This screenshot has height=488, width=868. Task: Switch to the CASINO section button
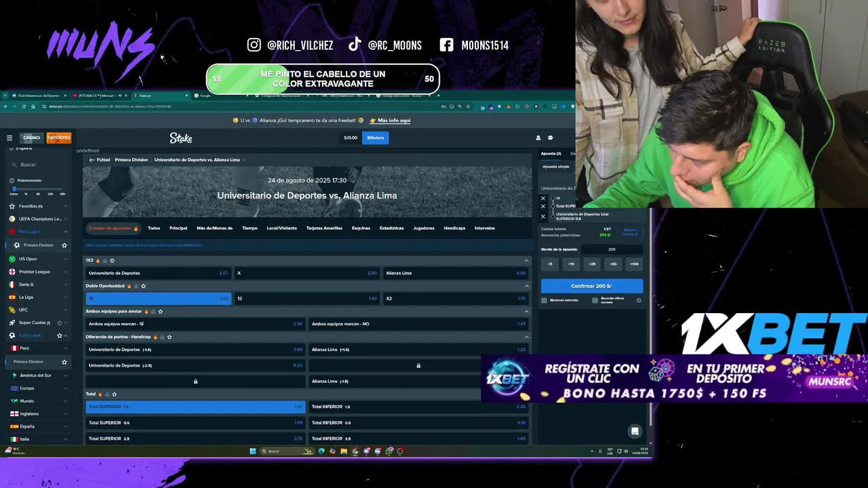32,138
